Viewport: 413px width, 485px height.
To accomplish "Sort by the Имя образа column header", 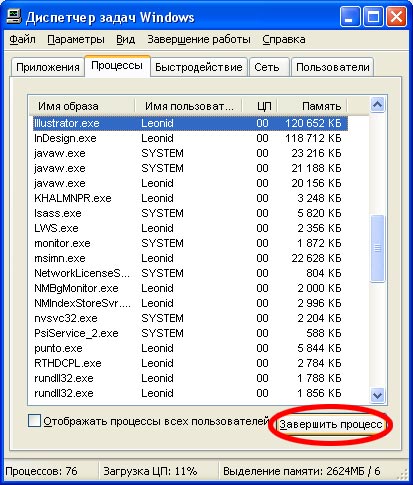I will (x=82, y=106).
